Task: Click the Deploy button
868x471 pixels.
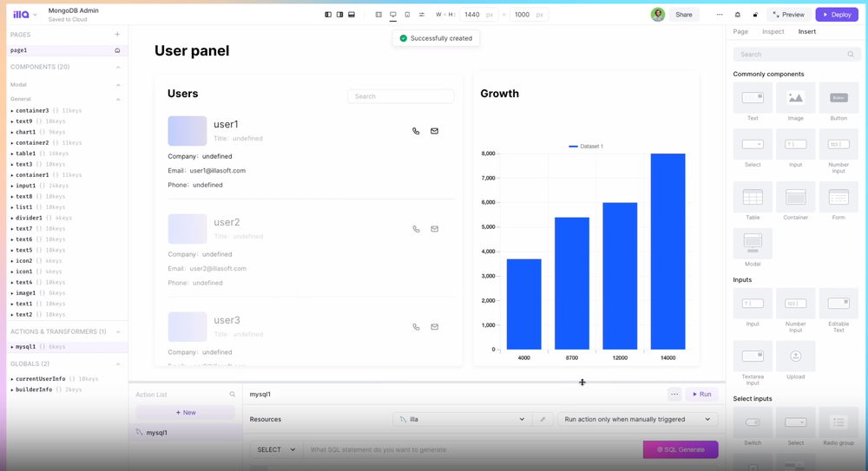Action: coord(837,15)
